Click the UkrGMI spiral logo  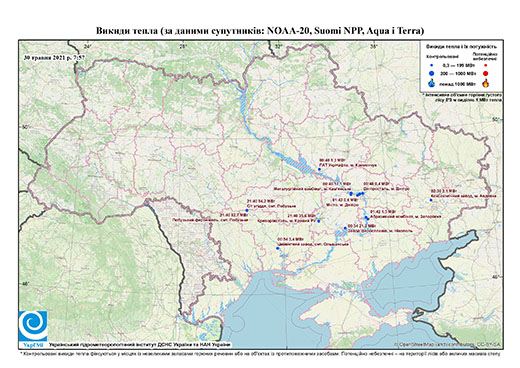click(x=33, y=326)
